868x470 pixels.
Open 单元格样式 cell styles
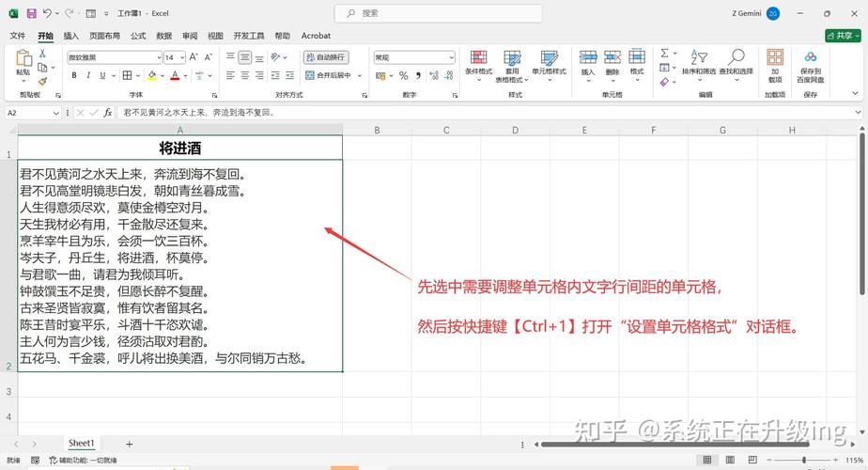(550, 65)
